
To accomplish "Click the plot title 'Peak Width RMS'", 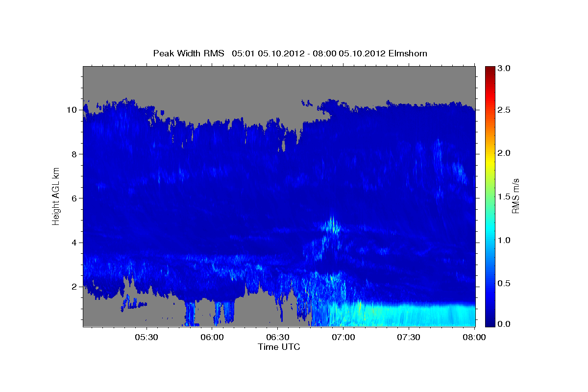I will coord(189,53).
